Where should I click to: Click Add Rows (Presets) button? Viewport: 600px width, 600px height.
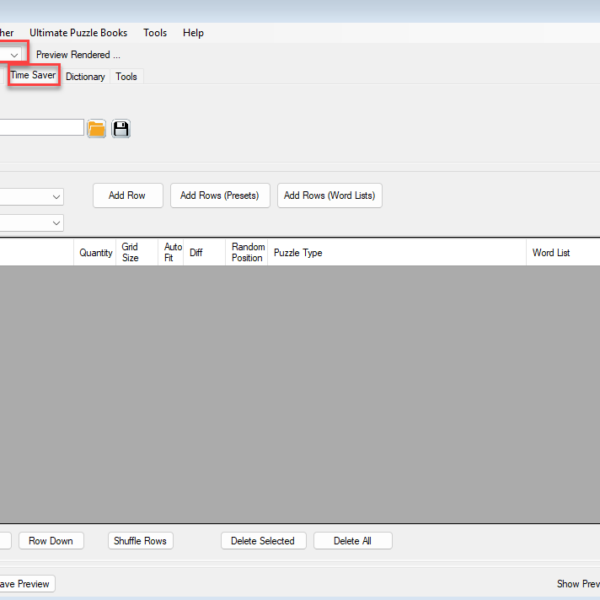click(219, 196)
